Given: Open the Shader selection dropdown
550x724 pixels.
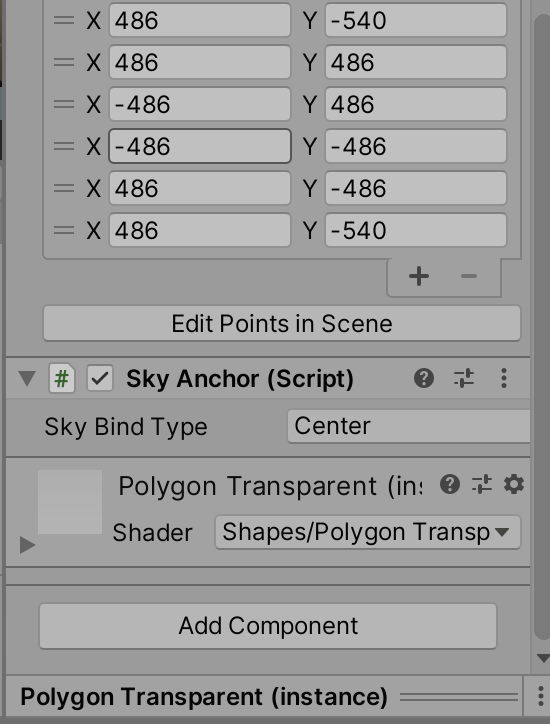Looking at the screenshot, I should click(368, 532).
